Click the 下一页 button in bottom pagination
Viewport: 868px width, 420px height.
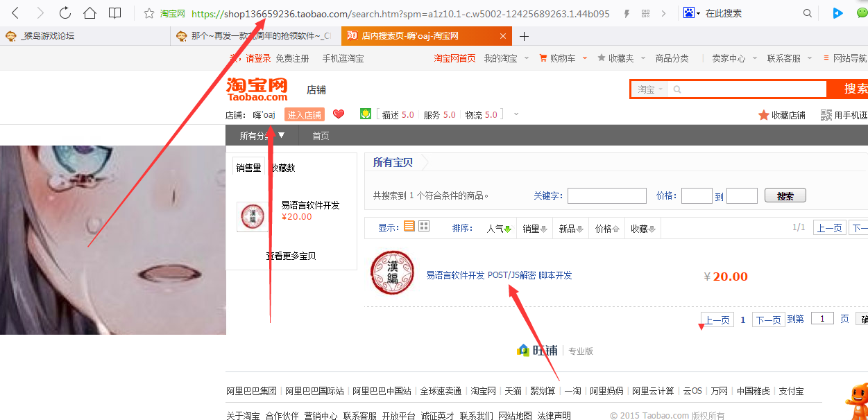click(x=768, y=320)
